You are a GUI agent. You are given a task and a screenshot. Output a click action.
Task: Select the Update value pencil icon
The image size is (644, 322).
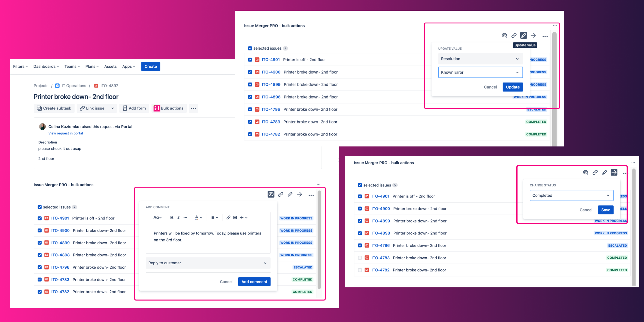pyautogui.click(x=523, y=35)
